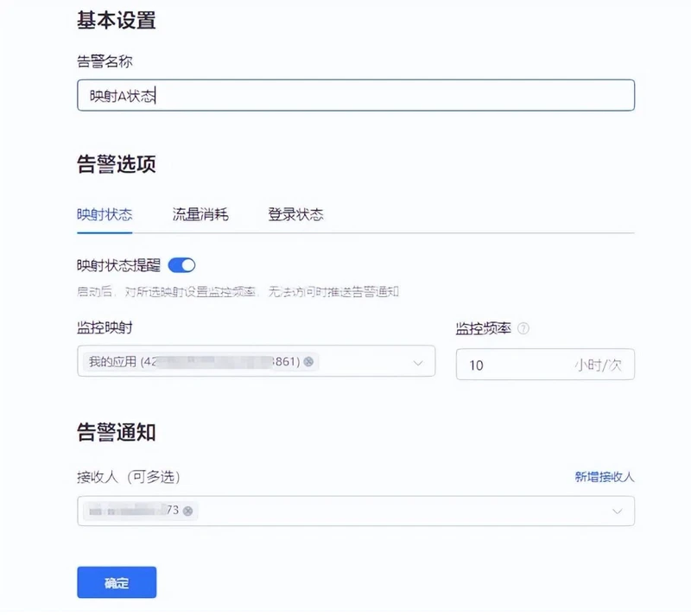The image size is (691, 616).
Task: Click the 小时/次 unit suffix
Action: (598, 365)
